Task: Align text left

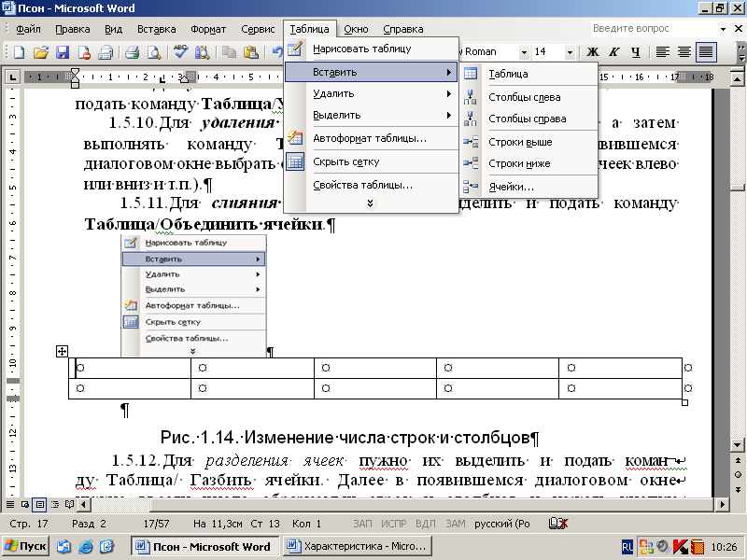Action: pyautogui.click(x=663, y=52)
